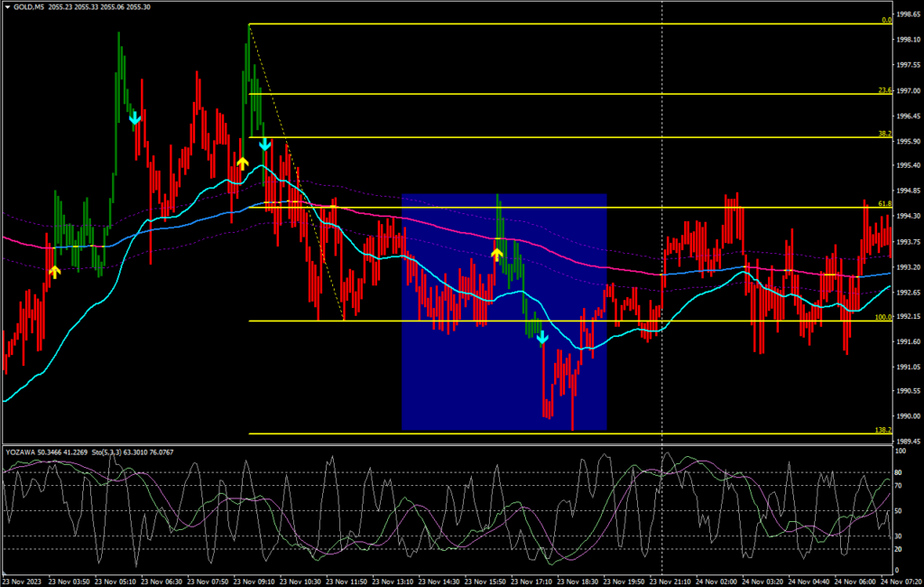924x587 pixels.
Task: Click the YOZAWA indicator label
Action: (22, 452)
